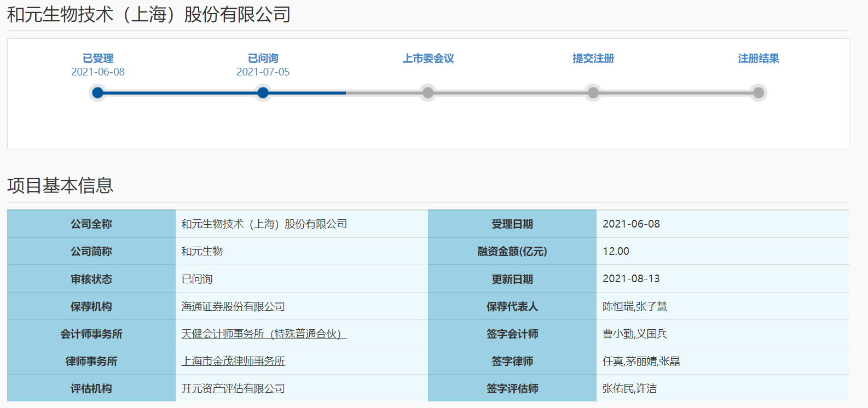Open the 海通证券股份有限公司 sponsor link
This screenshot has height=408, width=868.
click(x=233, y=307)
